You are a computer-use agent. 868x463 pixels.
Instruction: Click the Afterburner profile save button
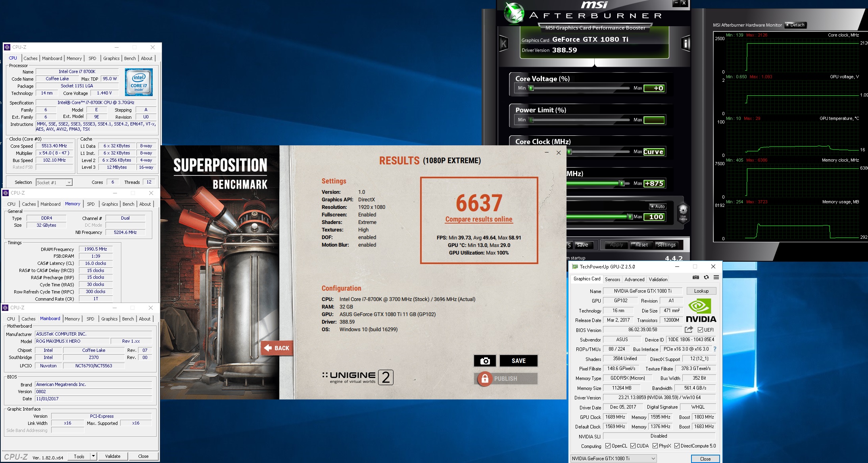tap(582, 245)
